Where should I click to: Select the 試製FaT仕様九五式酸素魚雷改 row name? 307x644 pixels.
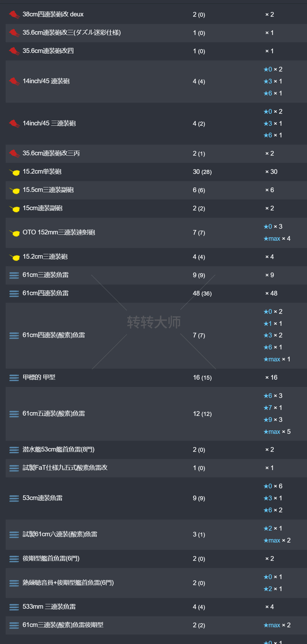(x=65, y=468)
